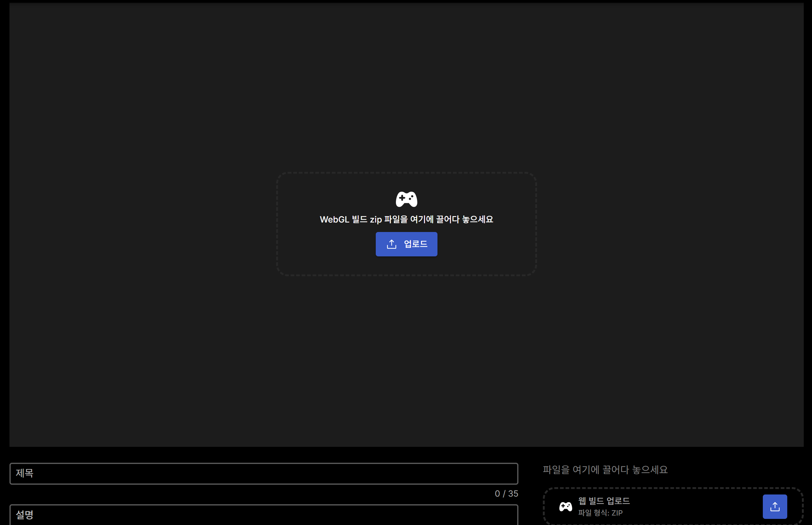
Task: Click the blue upload icon button in the 웹 빌드 업로드 card
Action: pyautogui.click(x=775, y=507)
